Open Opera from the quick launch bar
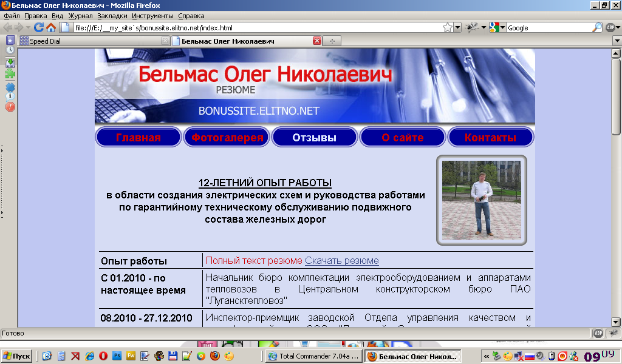The height and width of the screenshot is (364, 622). (x=103, y=356)
